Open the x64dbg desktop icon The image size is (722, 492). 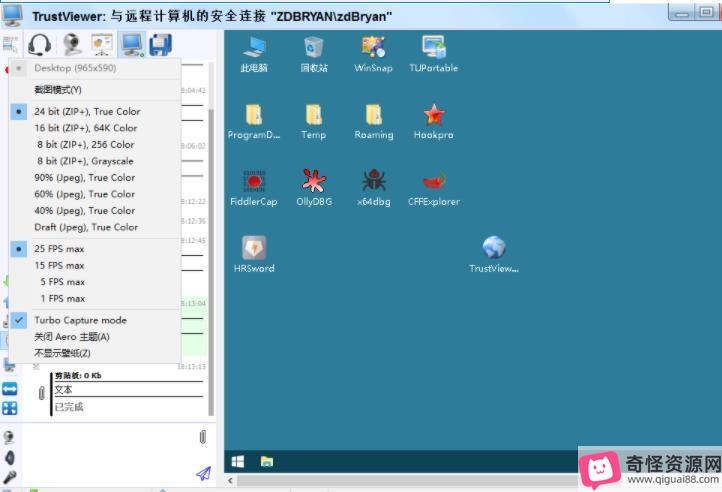coord(373,183)
